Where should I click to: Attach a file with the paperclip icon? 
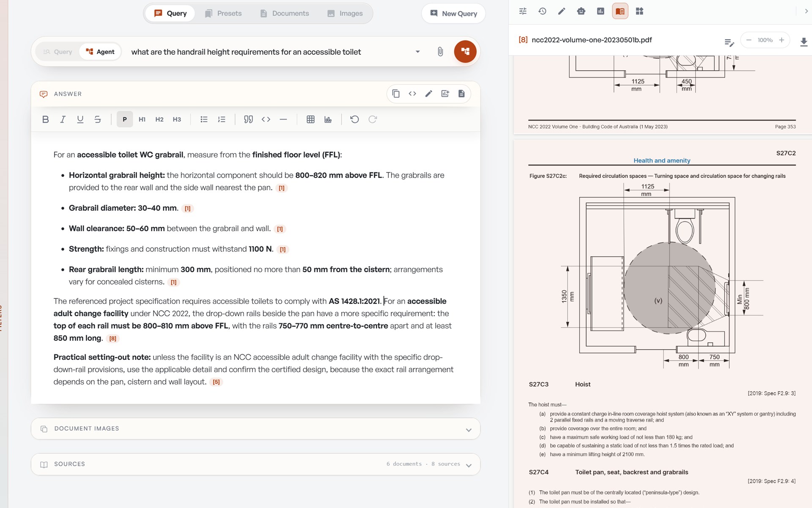[440, 52]
